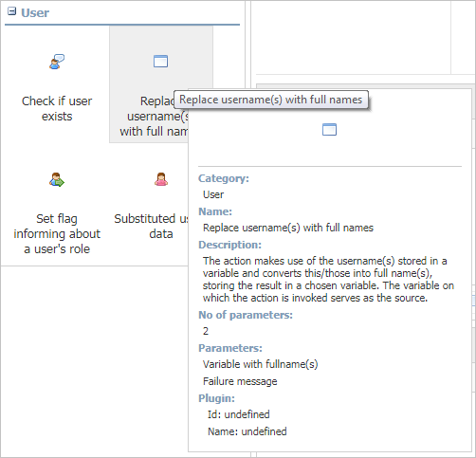This screenshot has height=458, width=476.
Task: Click the Name value Replace username(s) with full names
Action: tap(288, 228)
